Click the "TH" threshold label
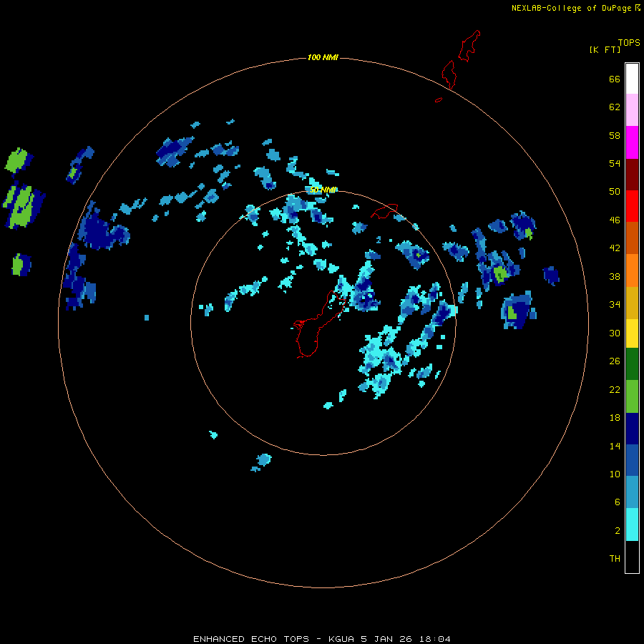The width and height of the screenshot is (644, 644). tap(615, 559)
